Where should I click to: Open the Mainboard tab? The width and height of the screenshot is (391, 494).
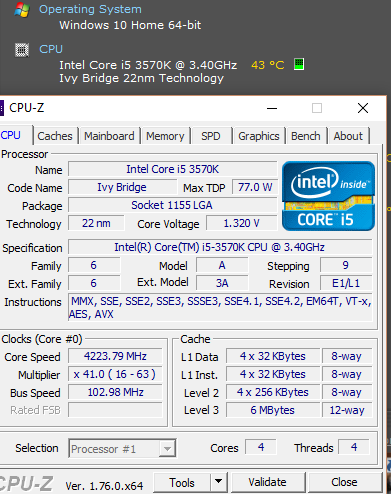click(x=109, y=136)
